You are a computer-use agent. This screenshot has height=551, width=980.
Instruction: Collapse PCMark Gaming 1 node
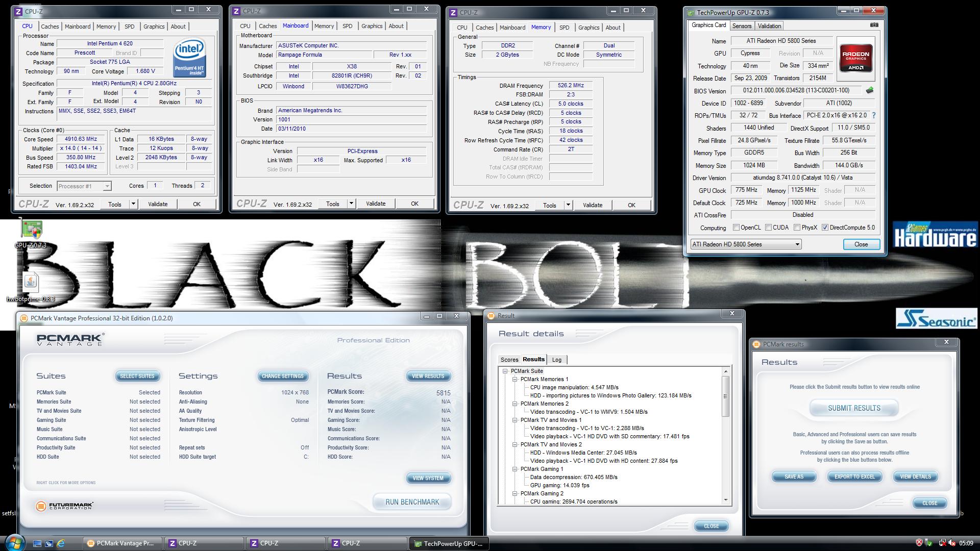pos(515,469)
